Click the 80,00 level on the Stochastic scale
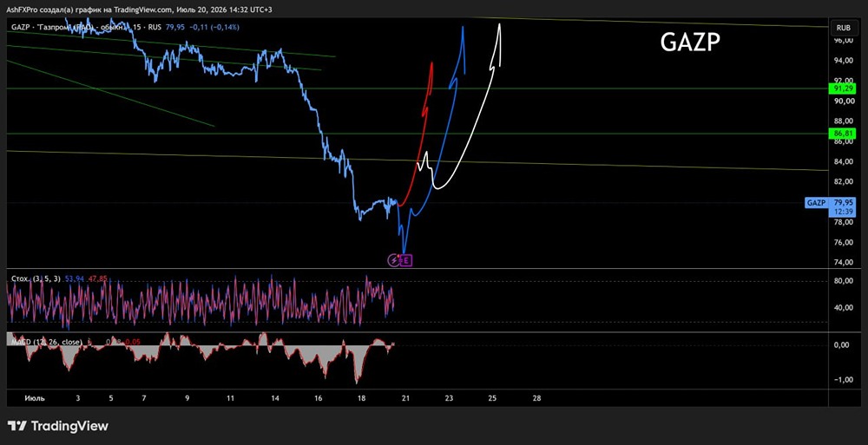 842,280
